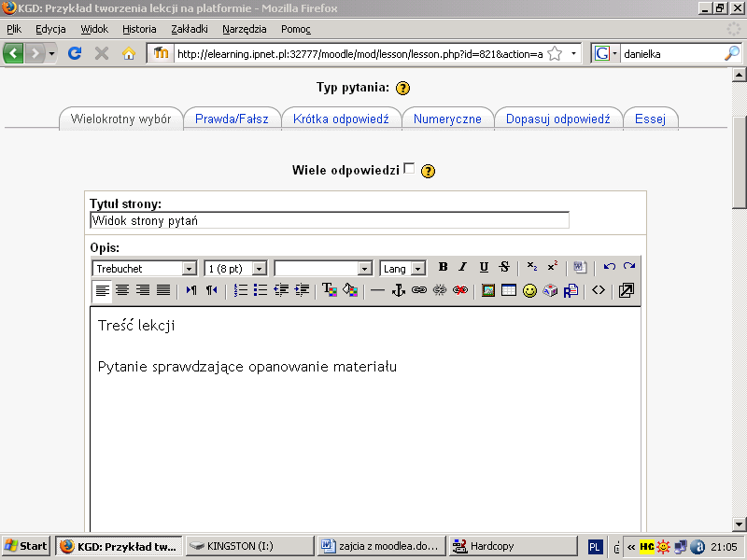The image size is (747, 560).
Task: Set right-to-left text direction
Action: (212, 290)
